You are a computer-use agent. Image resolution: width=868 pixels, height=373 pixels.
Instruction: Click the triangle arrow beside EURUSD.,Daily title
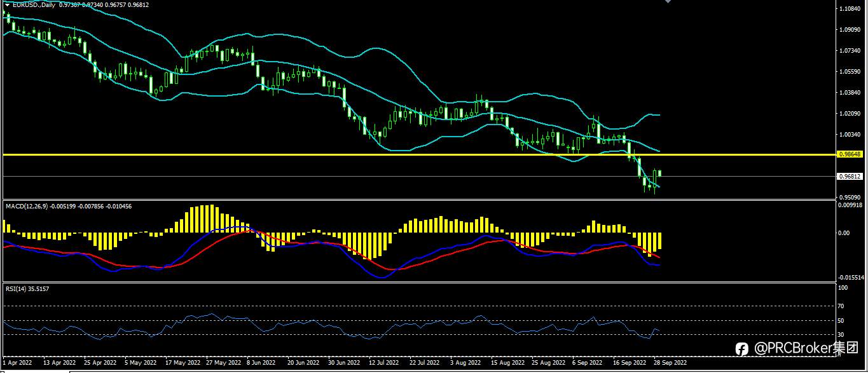[7, 4]
